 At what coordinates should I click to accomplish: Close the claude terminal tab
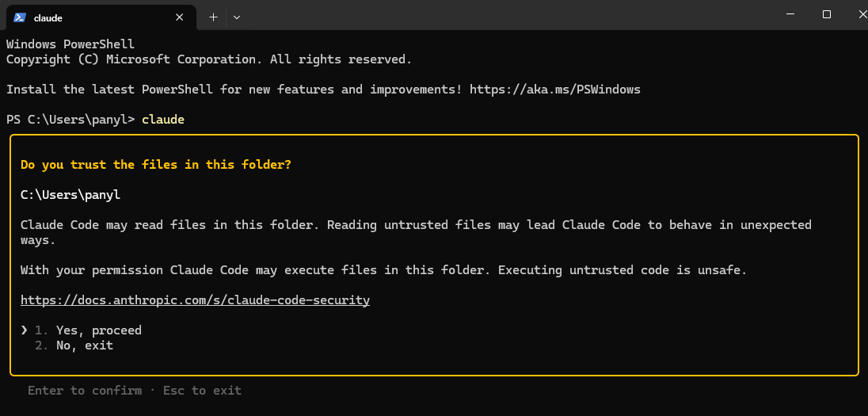pos(180,17)
